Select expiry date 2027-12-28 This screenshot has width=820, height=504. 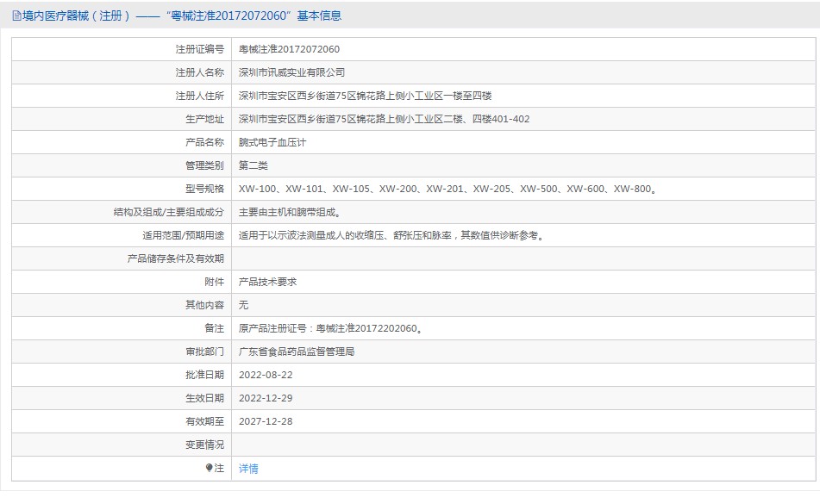266,421
